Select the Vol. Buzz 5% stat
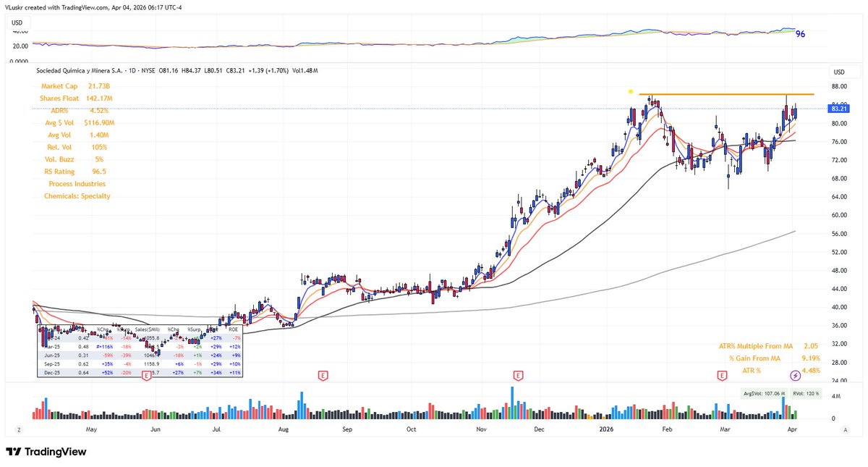This screenshot has width=868, height=467. coord(73,160)
